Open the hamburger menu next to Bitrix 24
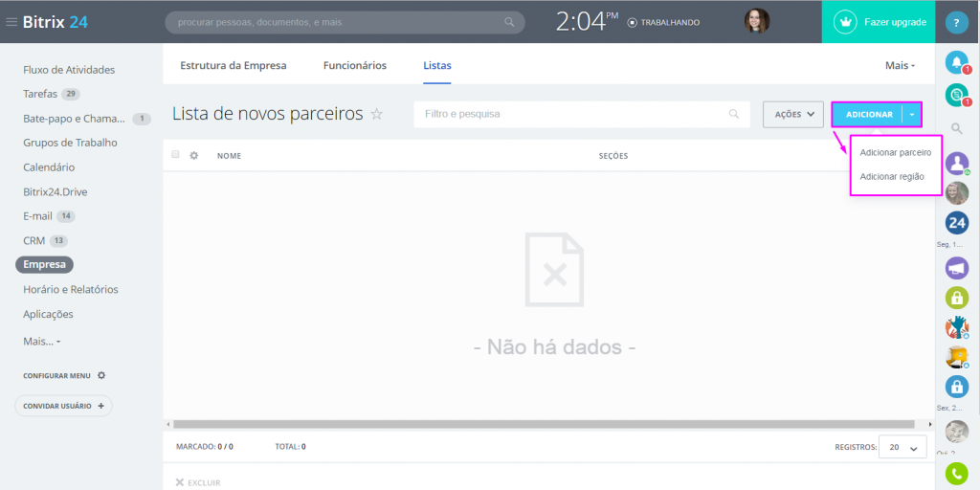 11,22
